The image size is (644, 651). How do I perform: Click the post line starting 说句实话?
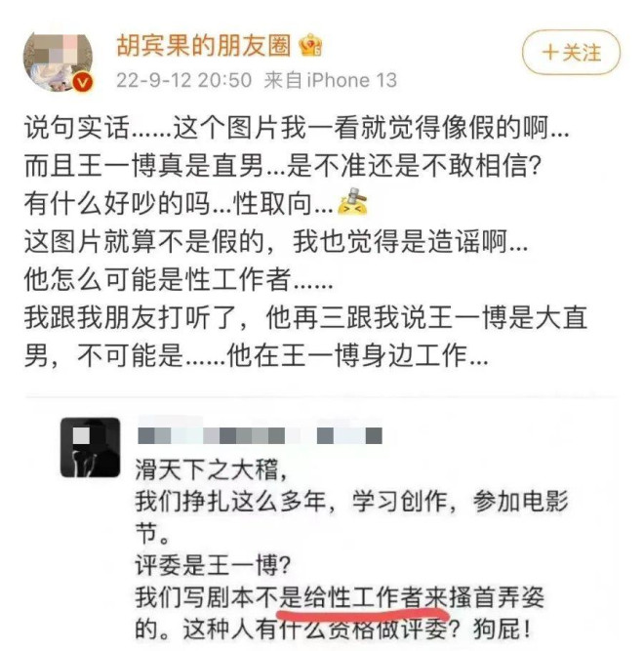(x=297, y=128)
